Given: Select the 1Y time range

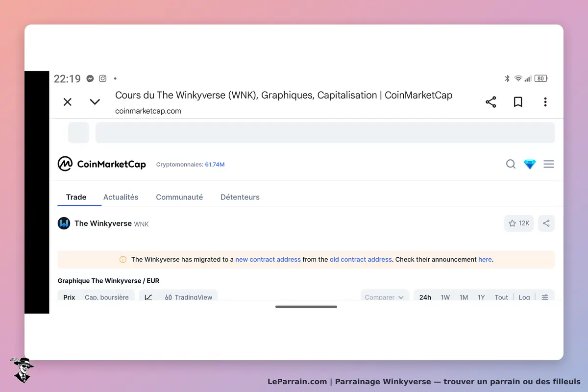Looking at the screenshot, I should click(x=481, y=297).
